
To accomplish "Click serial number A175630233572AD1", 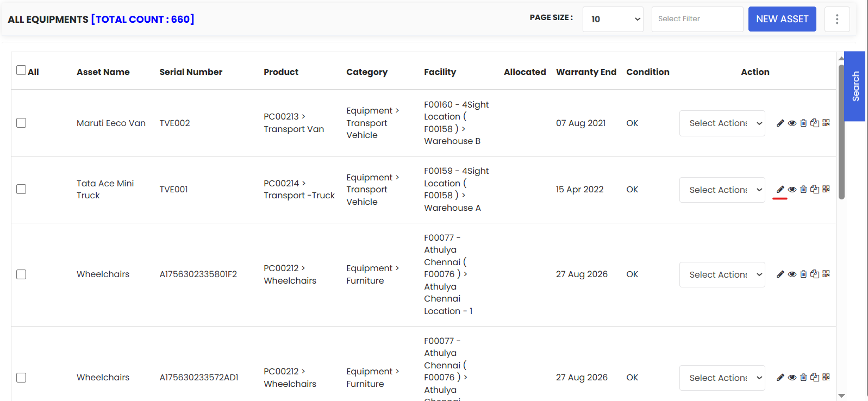I will pos(199,378).
